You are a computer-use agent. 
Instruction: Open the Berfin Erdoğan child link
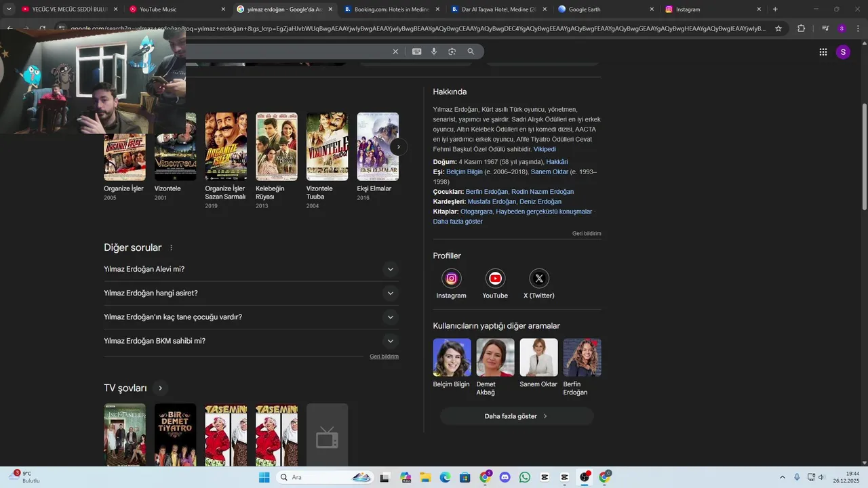pos(487,192)
